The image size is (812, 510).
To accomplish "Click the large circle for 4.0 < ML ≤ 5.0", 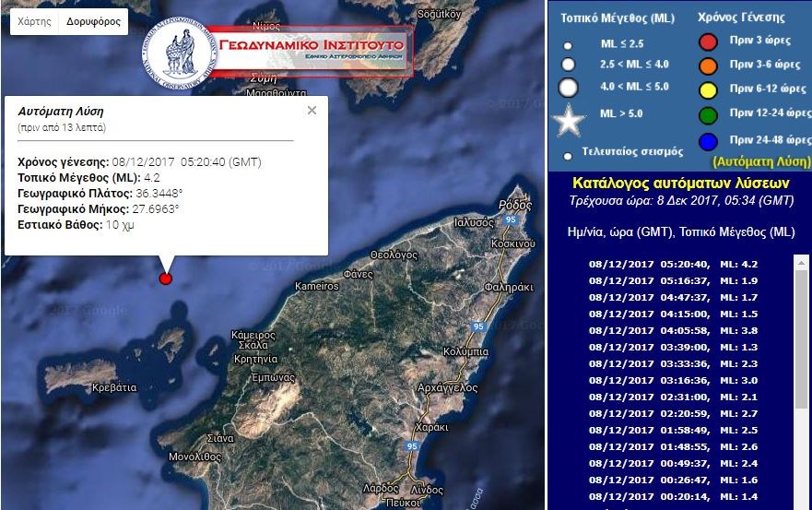I will 569,88.
